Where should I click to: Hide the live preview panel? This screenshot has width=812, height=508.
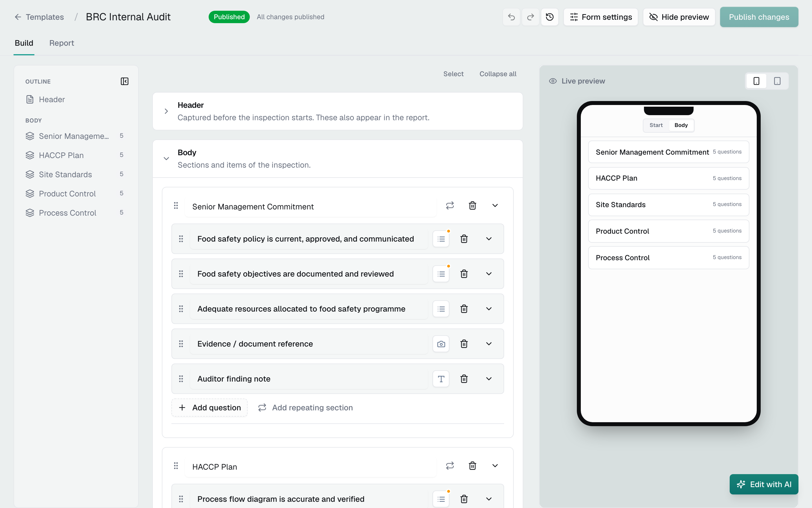click(x=679, y=17)
